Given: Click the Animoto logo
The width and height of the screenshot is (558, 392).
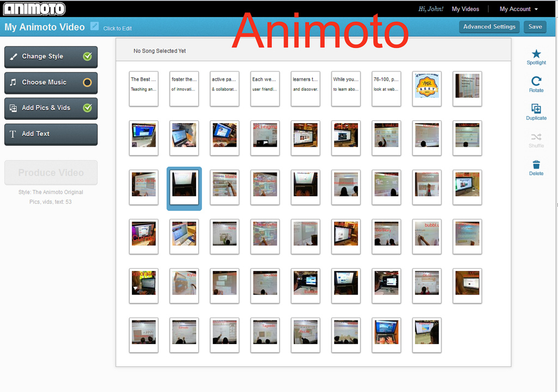Looking at the screenshot, I should click(x=34, y=9).
